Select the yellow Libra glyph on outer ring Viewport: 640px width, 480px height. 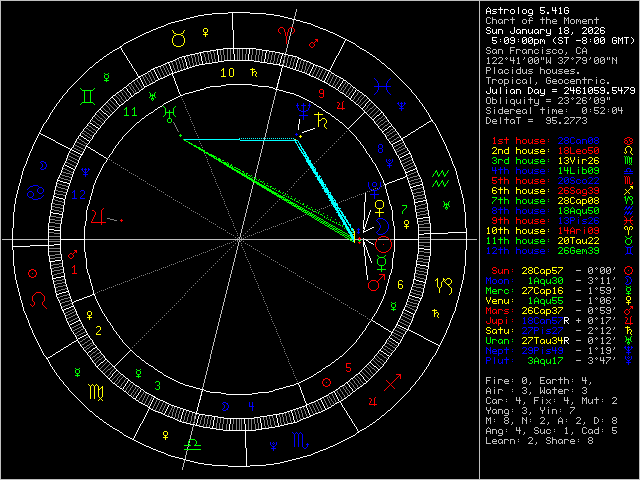tap(192, 444)
